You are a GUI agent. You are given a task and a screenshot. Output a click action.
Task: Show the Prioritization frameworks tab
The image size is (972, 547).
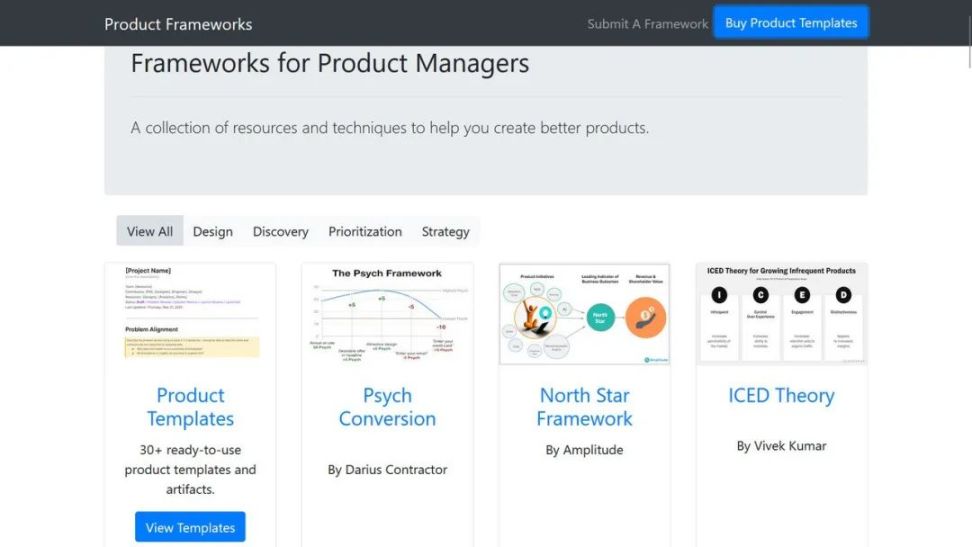tap(365, 231)
